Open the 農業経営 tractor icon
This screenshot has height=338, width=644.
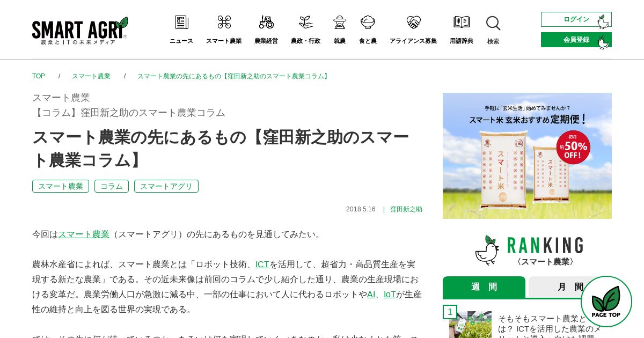266,23
